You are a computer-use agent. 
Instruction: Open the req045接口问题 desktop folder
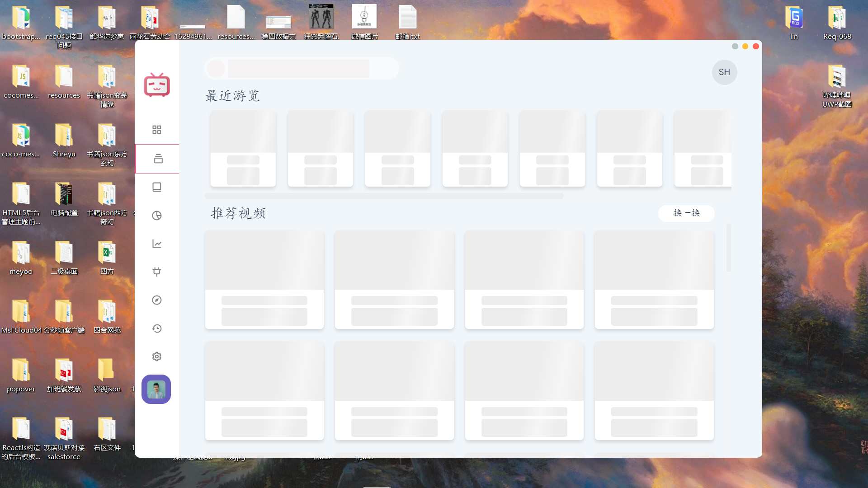pos(64,27)
